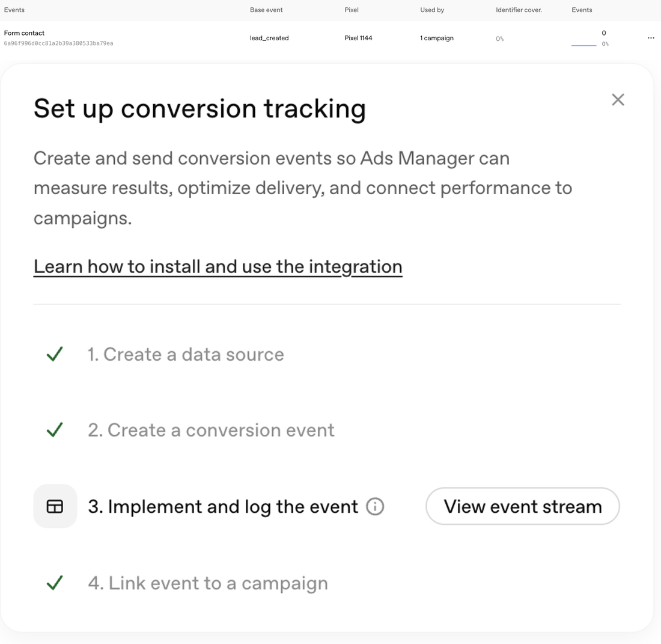Click the Used by column header

(x=432, y=10)
